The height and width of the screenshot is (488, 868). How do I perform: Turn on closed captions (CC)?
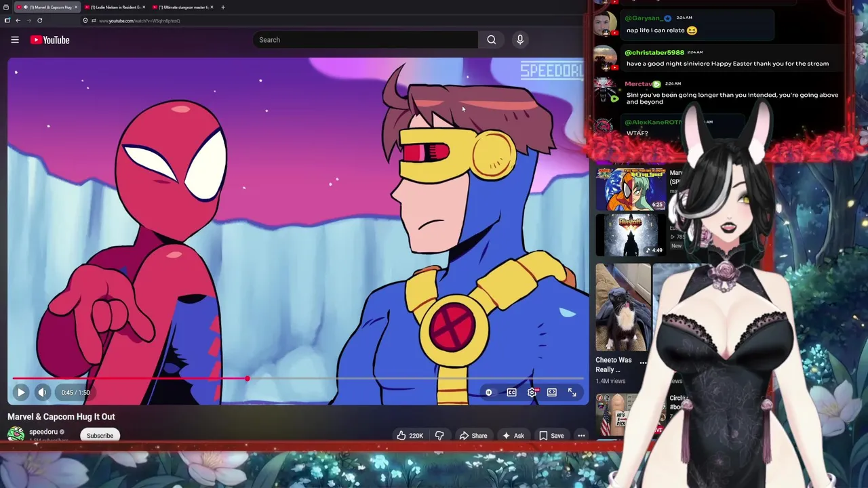(x=512, y=392)
